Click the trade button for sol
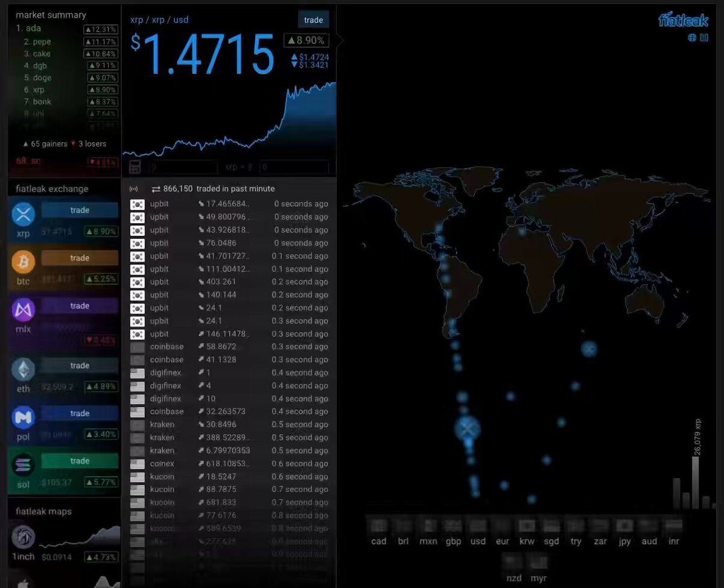Image resolution: width=724 pixels, height=588 pixels. tap(80, 461)
